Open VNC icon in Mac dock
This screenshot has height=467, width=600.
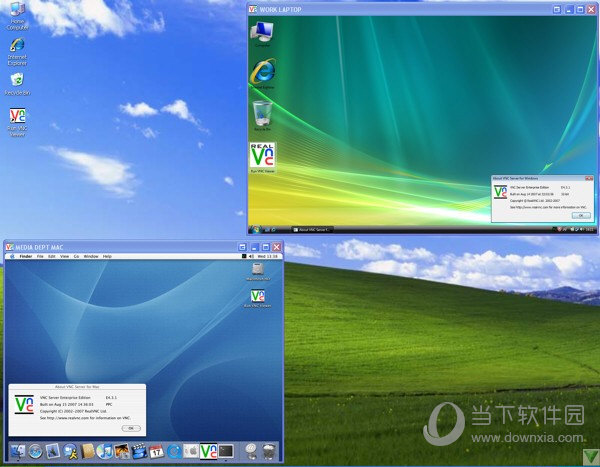click(x=209, y=451)
